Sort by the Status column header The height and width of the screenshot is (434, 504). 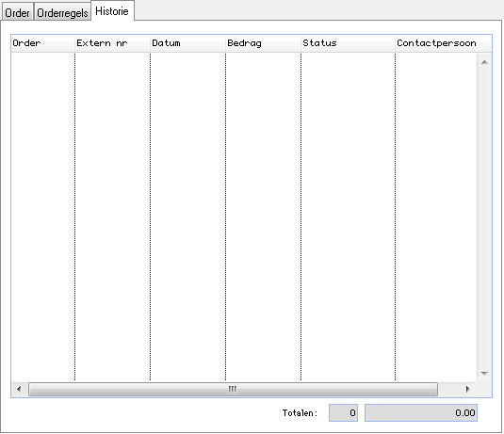(348, 43)
